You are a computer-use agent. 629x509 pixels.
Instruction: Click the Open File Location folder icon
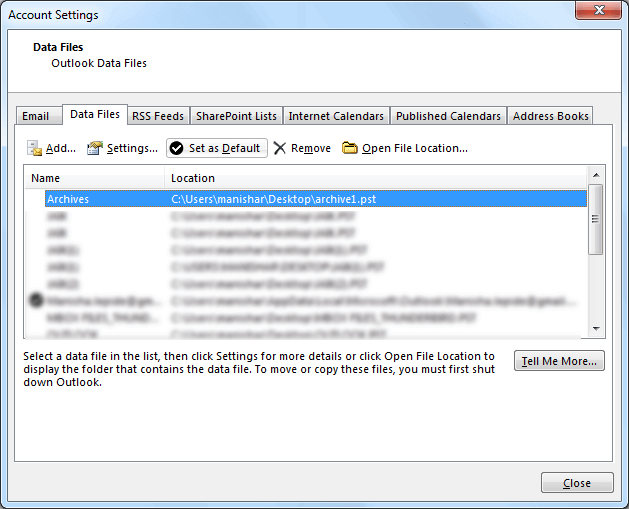pos(349,148)
